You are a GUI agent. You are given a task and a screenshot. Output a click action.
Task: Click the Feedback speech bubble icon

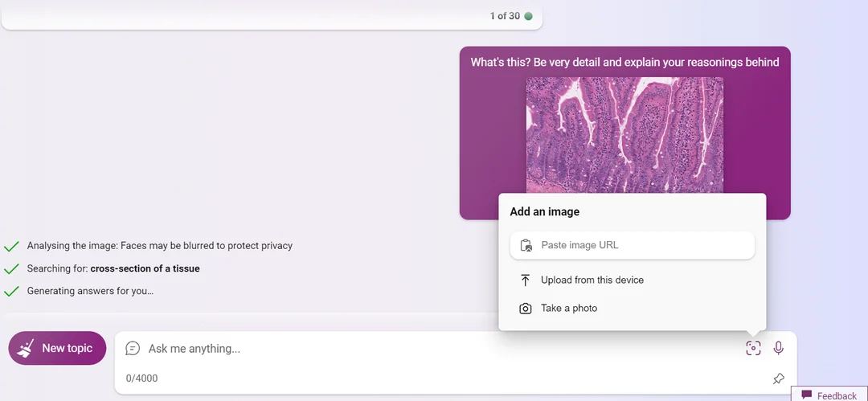point(807,395)
